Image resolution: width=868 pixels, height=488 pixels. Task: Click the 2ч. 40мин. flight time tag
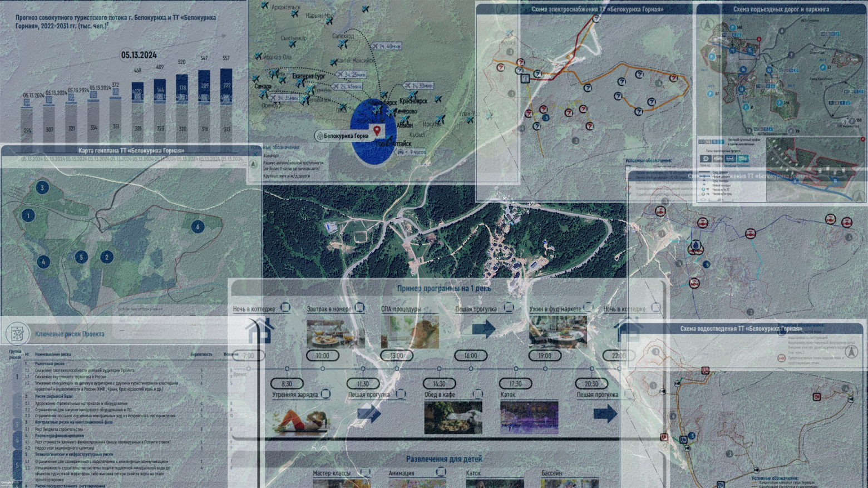[387, 46]
